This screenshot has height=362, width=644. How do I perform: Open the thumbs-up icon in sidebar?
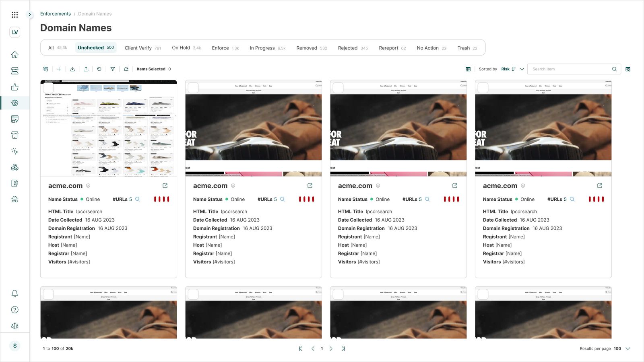(x=15, y=87)
